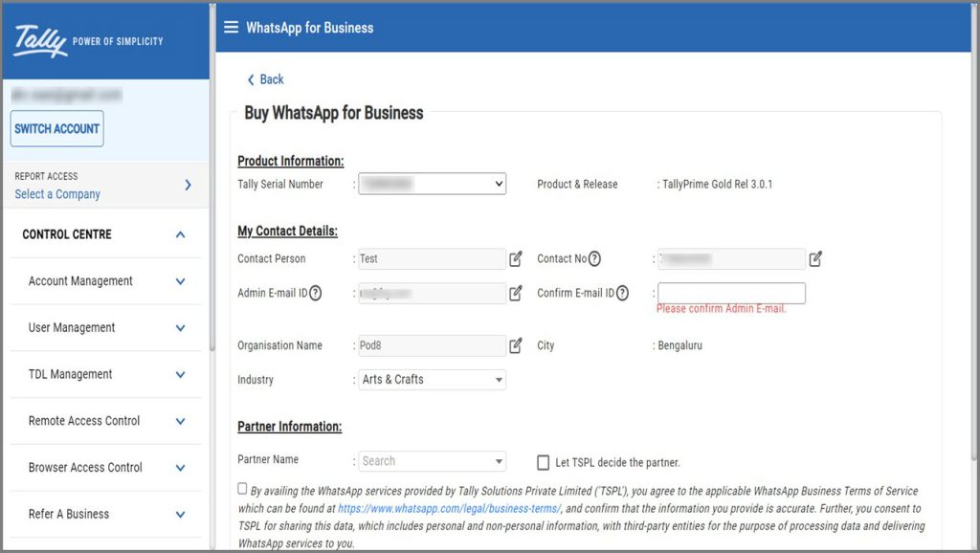Click the SWITCH ACCOUNT button

pos(56,129)
